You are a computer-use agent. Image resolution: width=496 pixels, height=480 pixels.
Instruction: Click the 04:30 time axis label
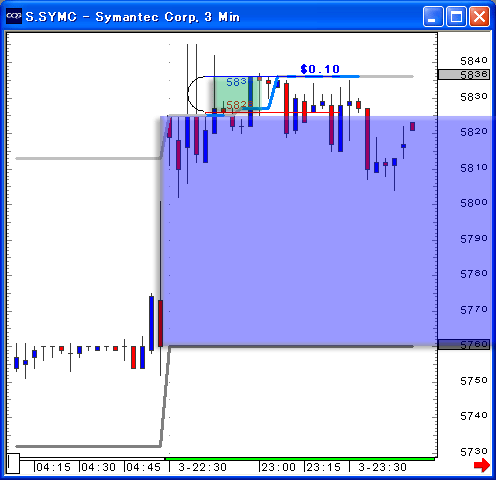[98, 467]
